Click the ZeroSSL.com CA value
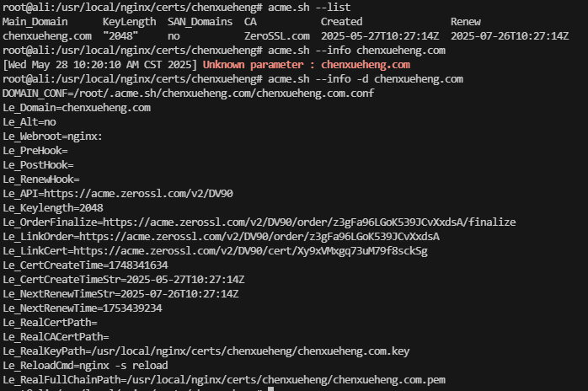 coord(277,36)
